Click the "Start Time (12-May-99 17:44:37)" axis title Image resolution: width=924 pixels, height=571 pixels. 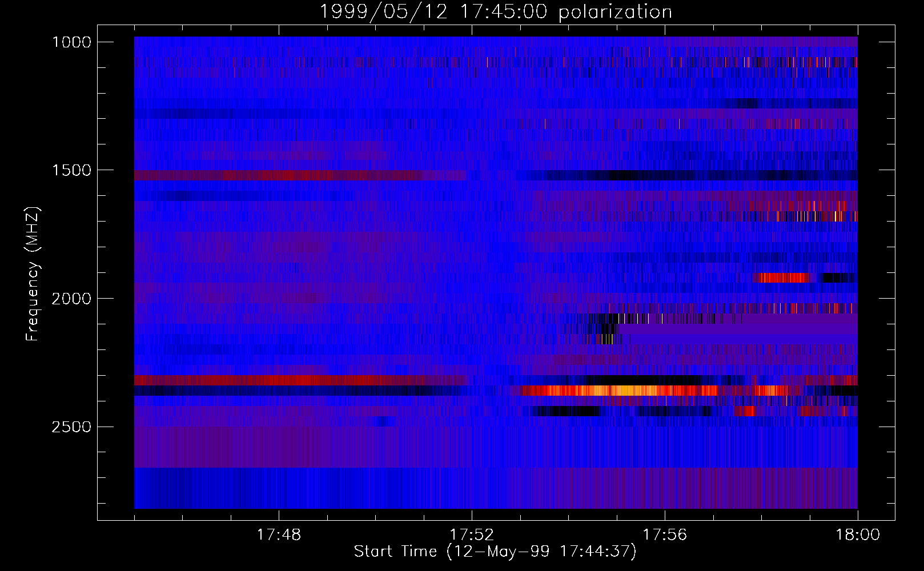[x=495, y=552]
